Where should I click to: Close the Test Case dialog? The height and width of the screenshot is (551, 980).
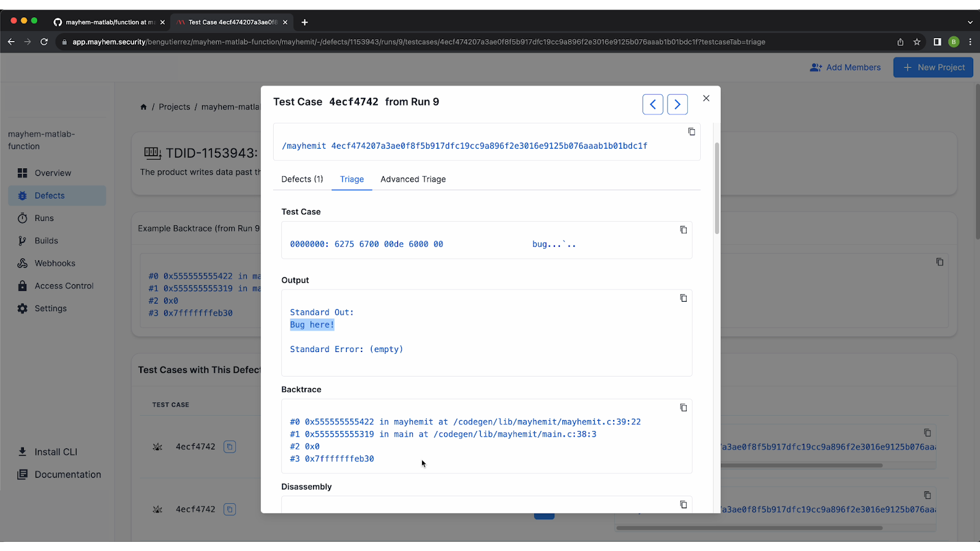(706, 98)
